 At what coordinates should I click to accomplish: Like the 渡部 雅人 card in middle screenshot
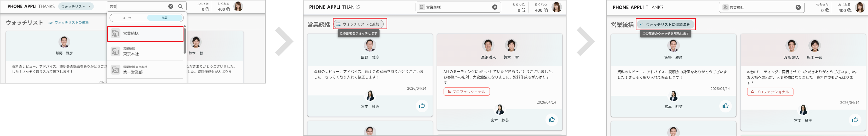(551, 120)
